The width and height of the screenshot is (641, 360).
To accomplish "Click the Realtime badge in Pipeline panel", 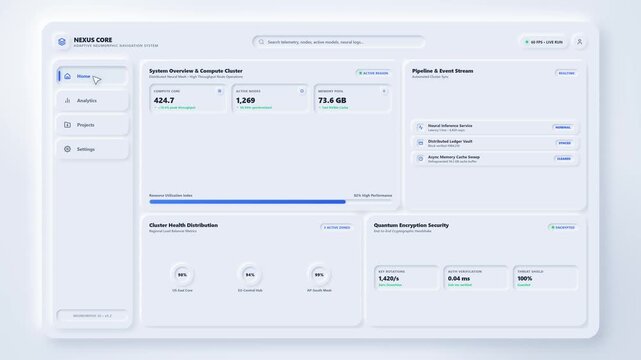I will tap(566, 73).
